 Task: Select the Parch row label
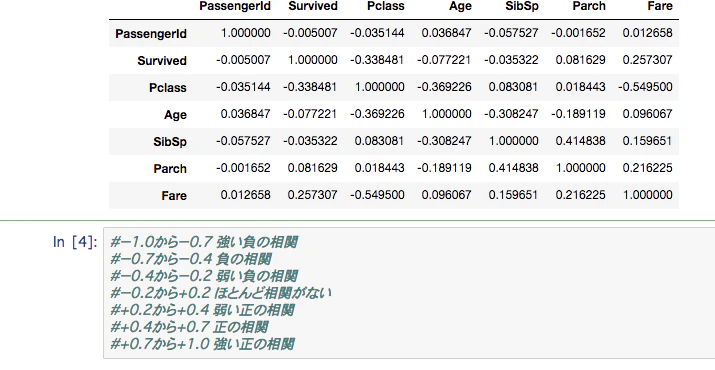pos(170,169)
